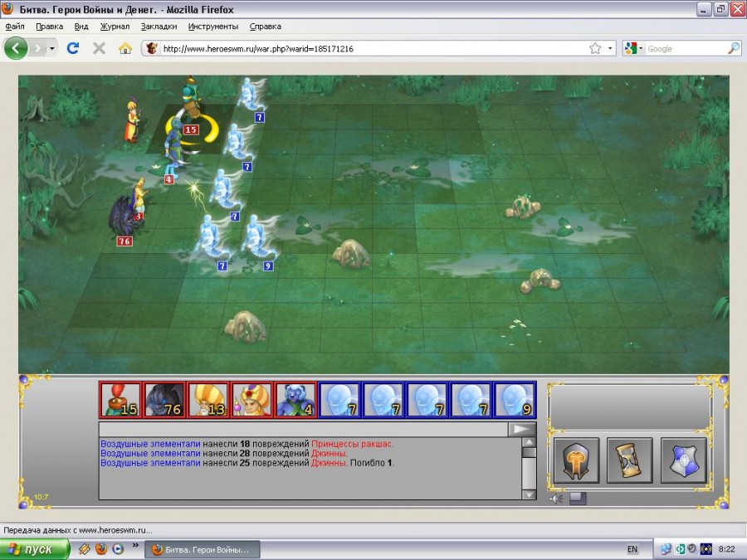Click the battle timer 10:7
This screenshot has width=747, height=560.
pos(41,497)
